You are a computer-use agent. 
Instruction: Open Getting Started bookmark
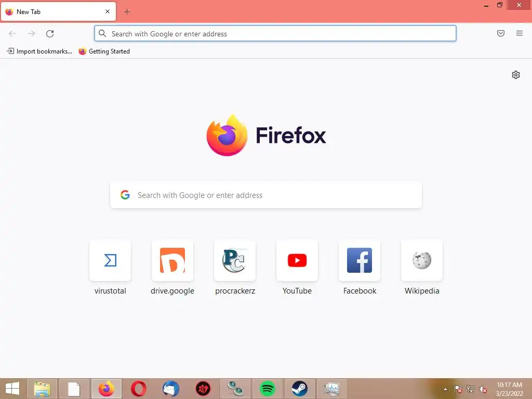pyautogui.click(x=104, y=51)
